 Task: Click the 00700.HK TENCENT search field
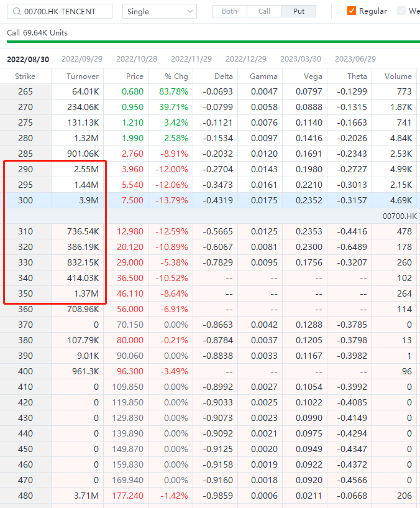60,11
